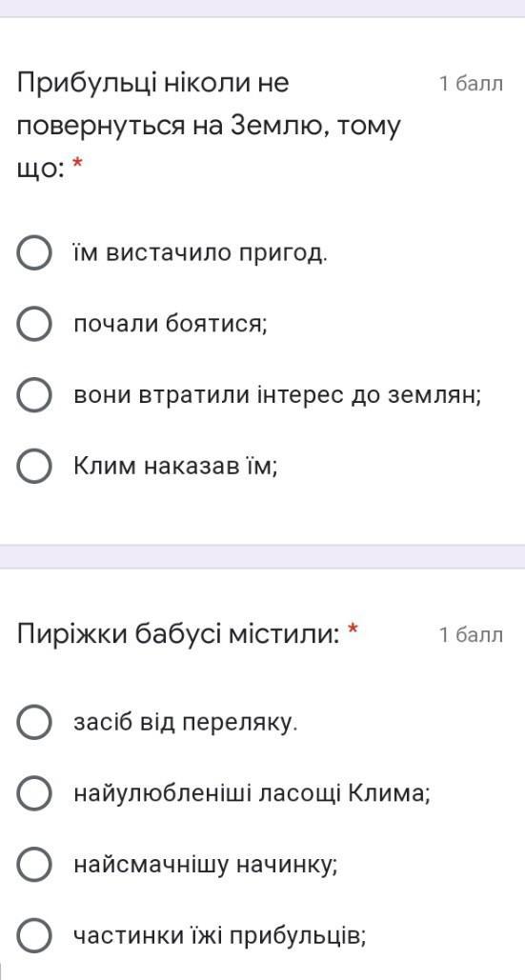
Task: Mark radio circle 'вони втратили інтерес до землян'
Action: (33, 395)
